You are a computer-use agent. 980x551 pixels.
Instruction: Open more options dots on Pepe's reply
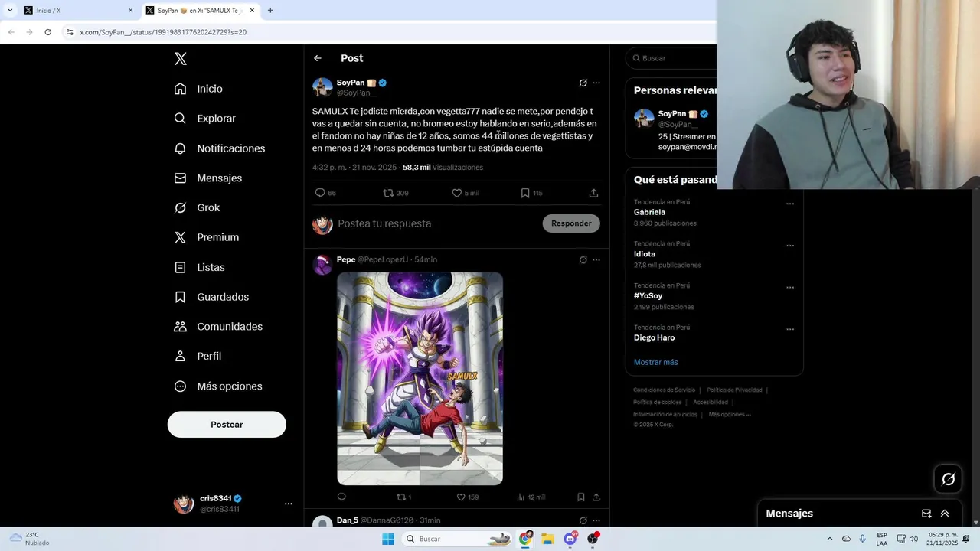596,259
